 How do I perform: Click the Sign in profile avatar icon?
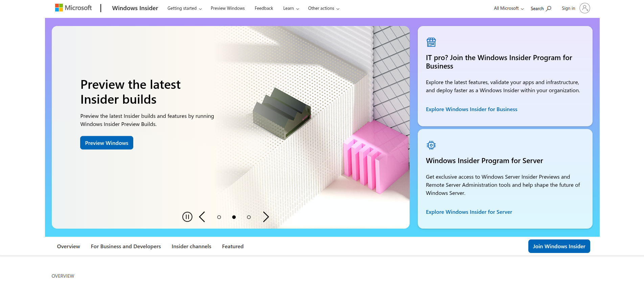pyautogui.click(x=584, y=8)
